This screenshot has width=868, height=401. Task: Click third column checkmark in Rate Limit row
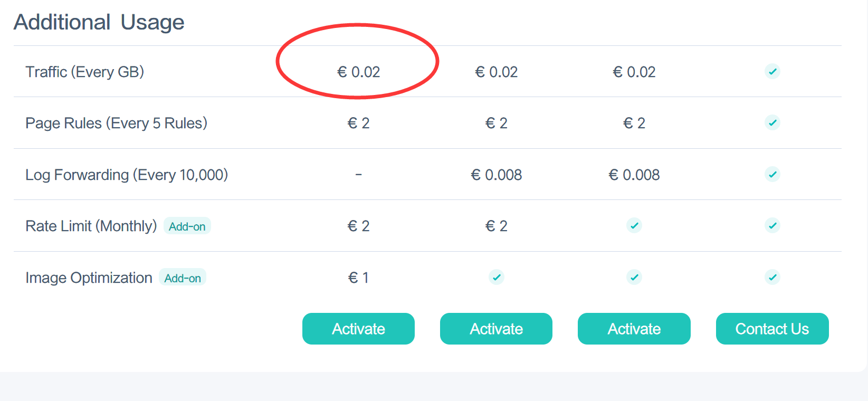[x=634, y=225]
